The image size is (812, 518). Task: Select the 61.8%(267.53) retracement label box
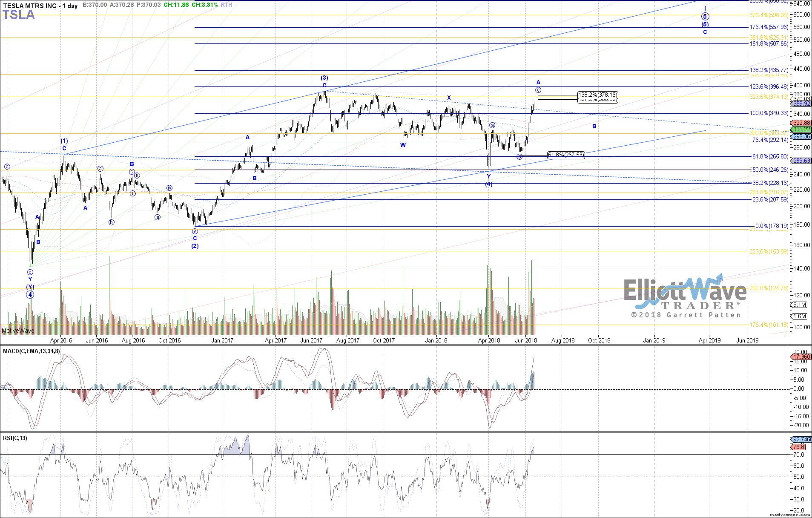click(565, 155)
